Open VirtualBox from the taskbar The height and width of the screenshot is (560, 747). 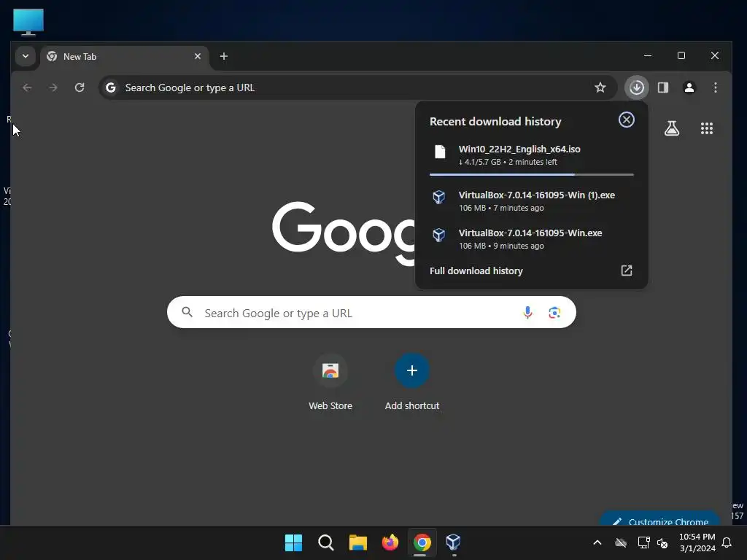pos(453,542)
